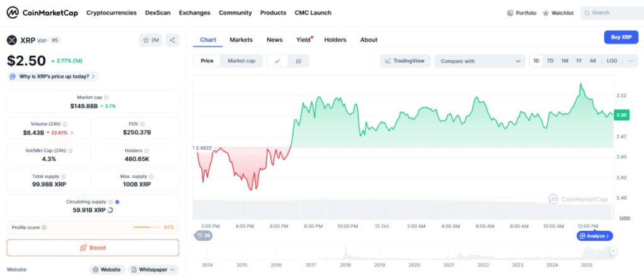The width and height of the screenshot is (644, 276).
Task: Click the Vol/Mkt Cap info icon
Action: (70, 151)
